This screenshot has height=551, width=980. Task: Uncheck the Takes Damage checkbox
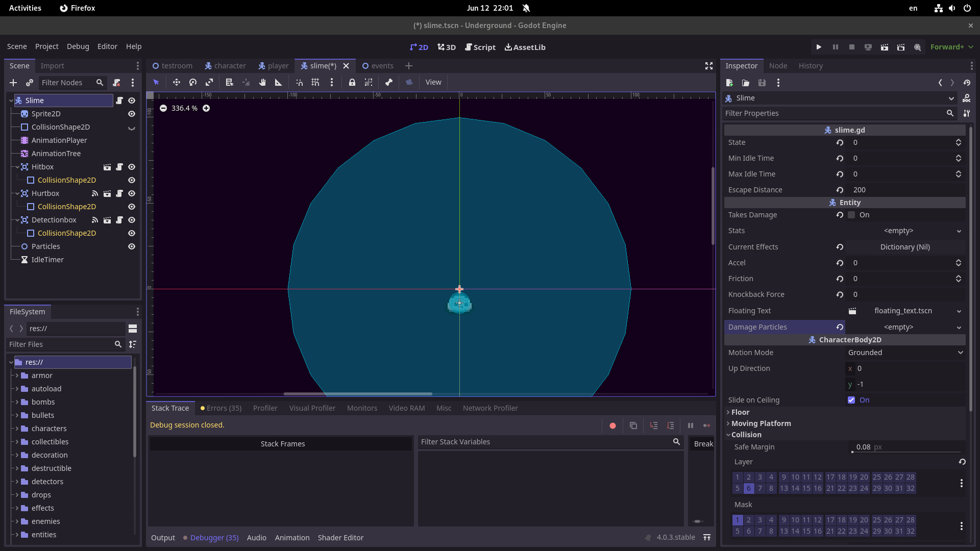click(851, 215)
